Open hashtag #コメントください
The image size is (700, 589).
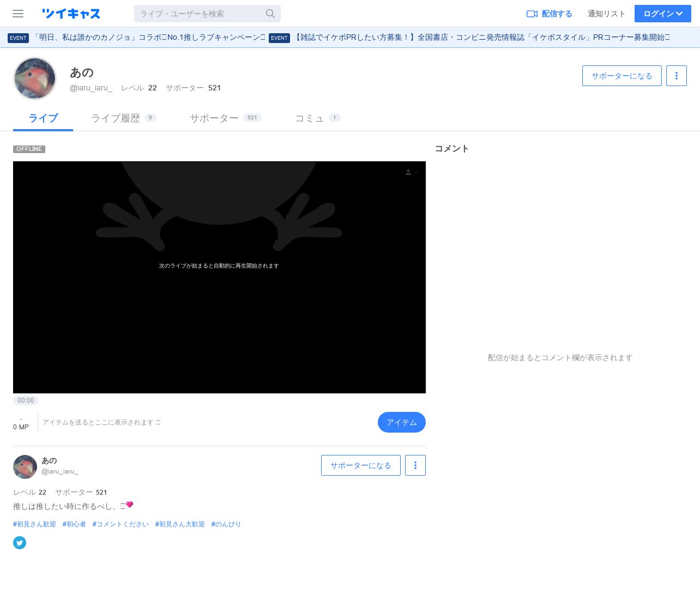coord(120,524)
